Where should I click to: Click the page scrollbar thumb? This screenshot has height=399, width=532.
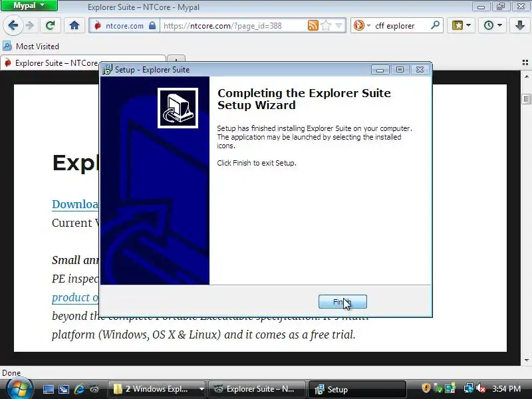526,98
